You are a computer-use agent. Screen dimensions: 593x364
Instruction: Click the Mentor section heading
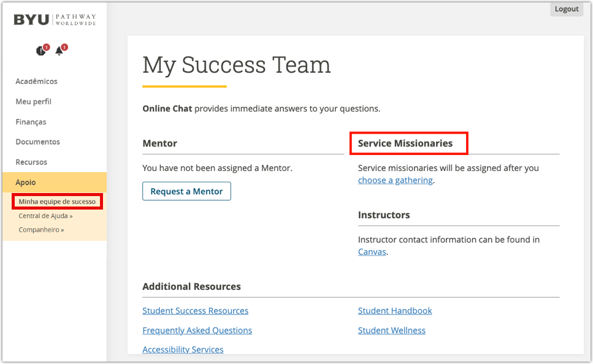[159, 143]
